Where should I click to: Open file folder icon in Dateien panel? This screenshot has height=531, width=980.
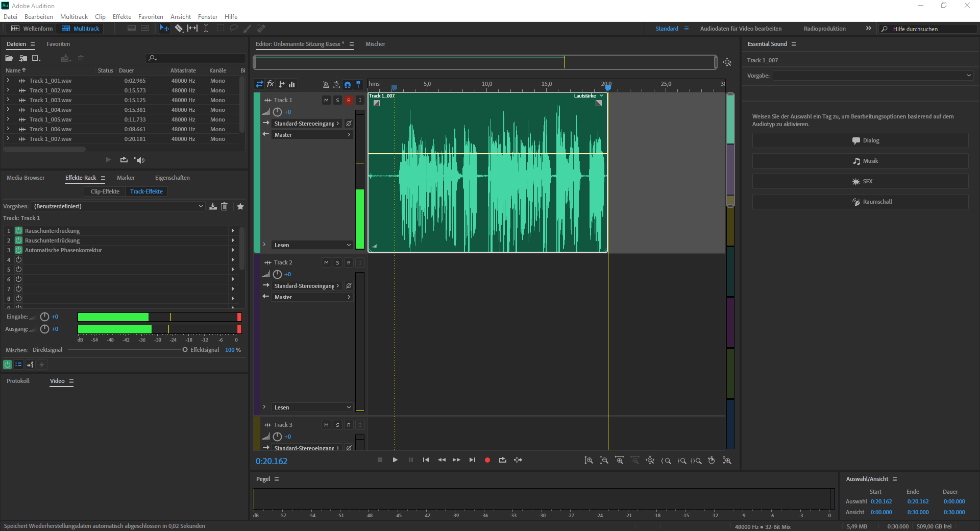point(9,58)
